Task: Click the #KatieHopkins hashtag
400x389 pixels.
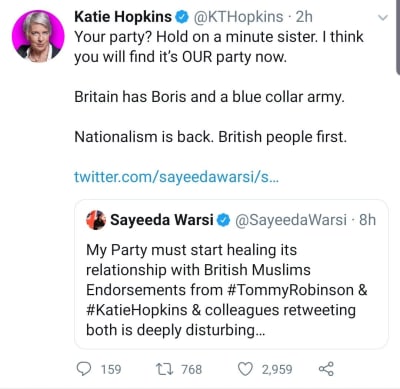Action: (x=137, y=310)
